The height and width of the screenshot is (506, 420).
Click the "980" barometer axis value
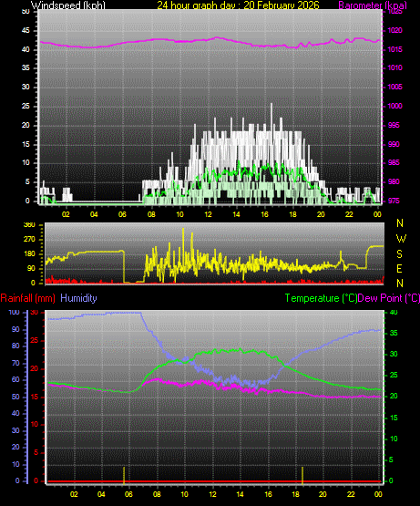click(394, 181)
